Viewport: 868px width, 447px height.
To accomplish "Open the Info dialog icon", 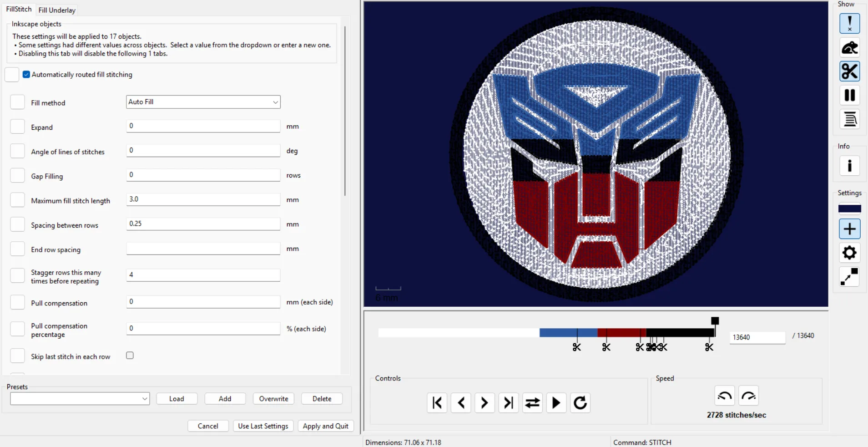I will coord(849,166).
